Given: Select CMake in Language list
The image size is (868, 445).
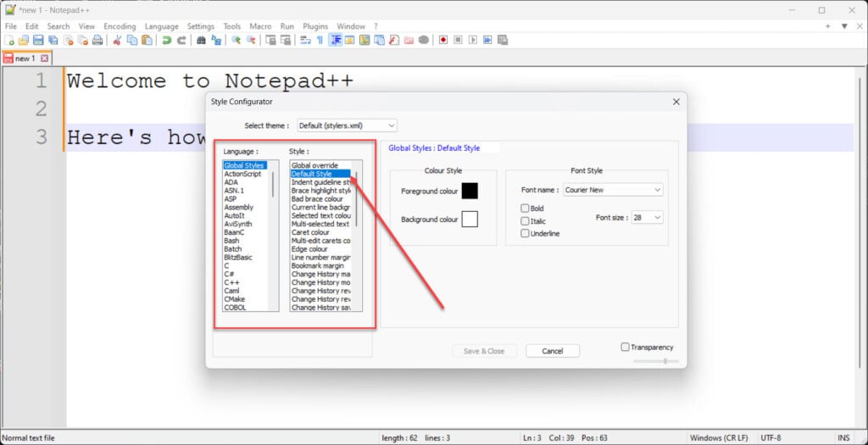Looking at the screenshot, I should (x=235, y=299).
